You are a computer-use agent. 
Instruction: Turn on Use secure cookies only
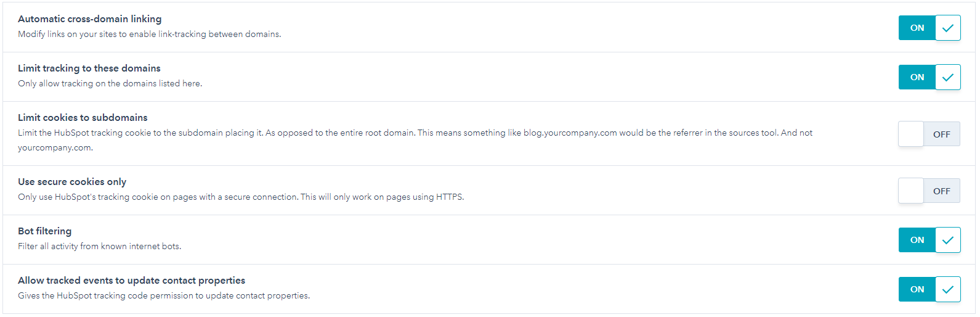point(929,191)
